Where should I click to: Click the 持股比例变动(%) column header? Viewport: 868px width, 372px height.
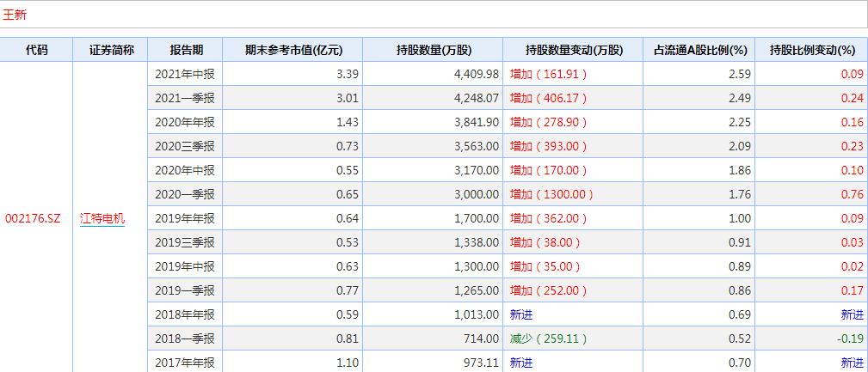(811, 50)
